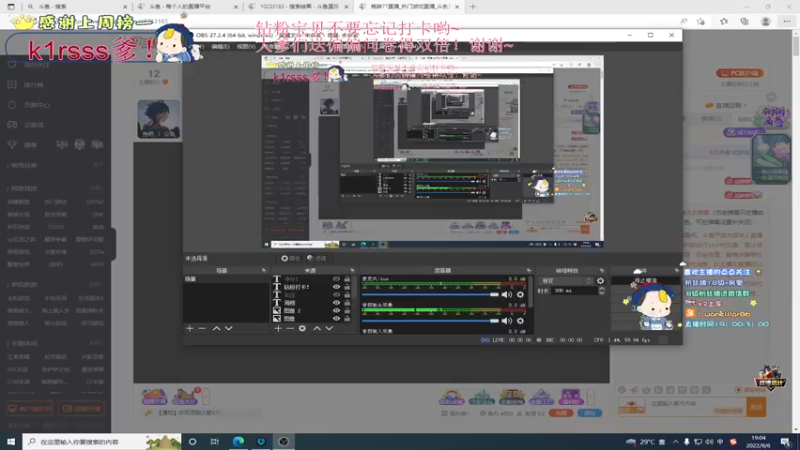This screenshot has width=800, height=450.
Task: Click the PC客户端 button on Douyu page
Action: point(739,73)
